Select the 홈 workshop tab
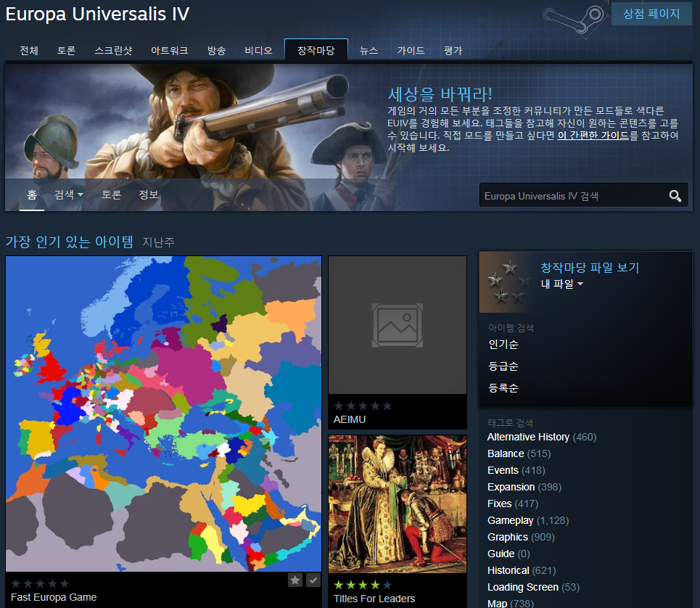 pyautogui.click(x=32, y=194)
